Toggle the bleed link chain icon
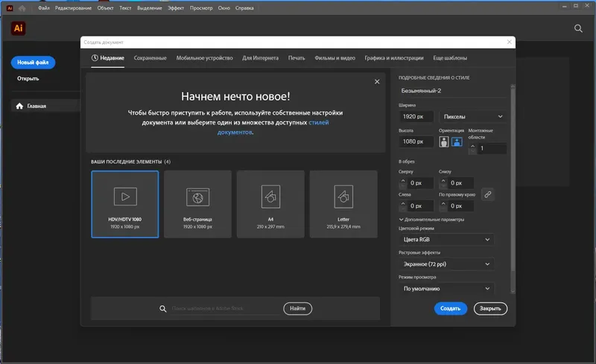The image size is (596, 364). [x=488, y=194]
